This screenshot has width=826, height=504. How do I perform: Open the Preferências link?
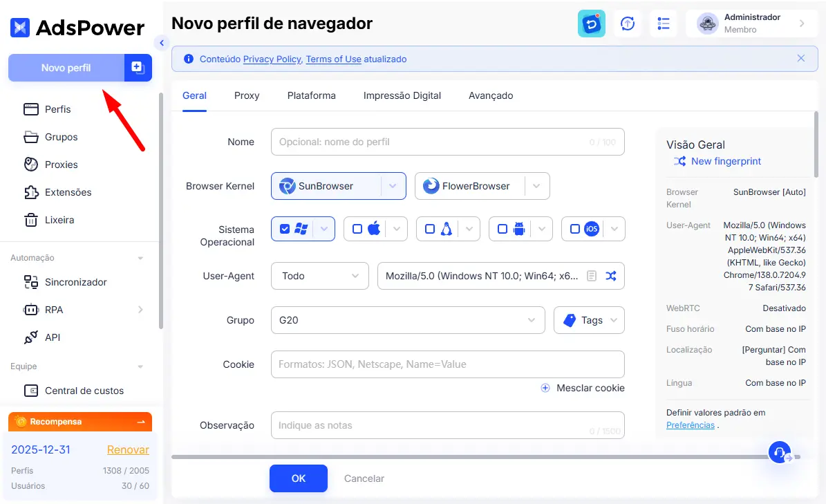point(690,425)
